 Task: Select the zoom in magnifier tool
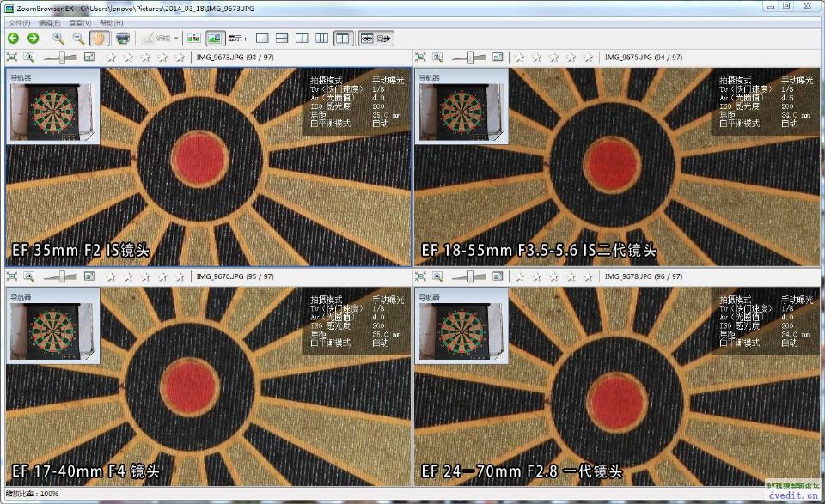coord(58,38)
